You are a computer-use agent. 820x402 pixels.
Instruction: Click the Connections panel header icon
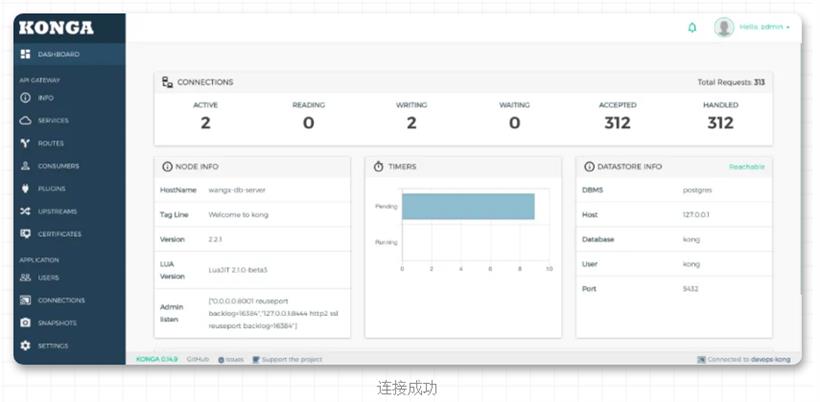tap(167, 82)
